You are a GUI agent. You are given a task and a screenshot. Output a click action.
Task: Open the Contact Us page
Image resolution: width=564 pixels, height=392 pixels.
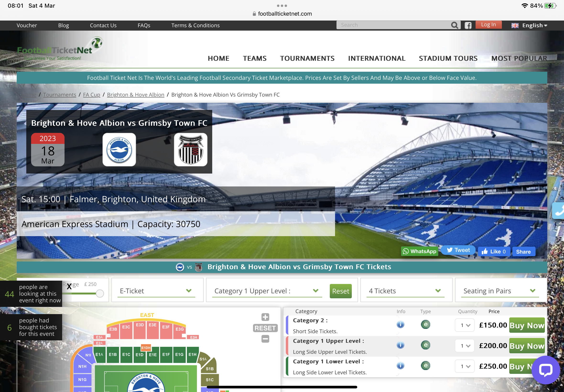pyautogui.click(x=103, y=25)
